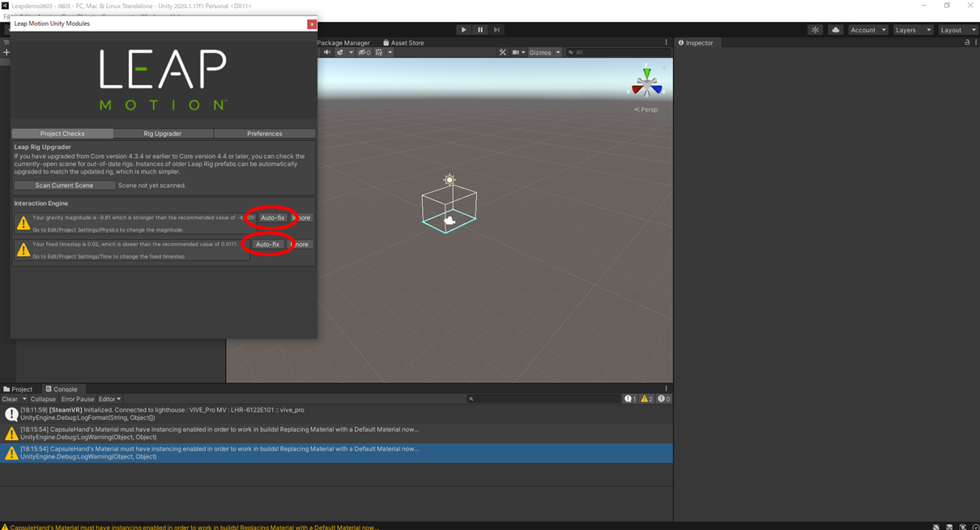Open the cloud services icon

[x=835, y=30]
